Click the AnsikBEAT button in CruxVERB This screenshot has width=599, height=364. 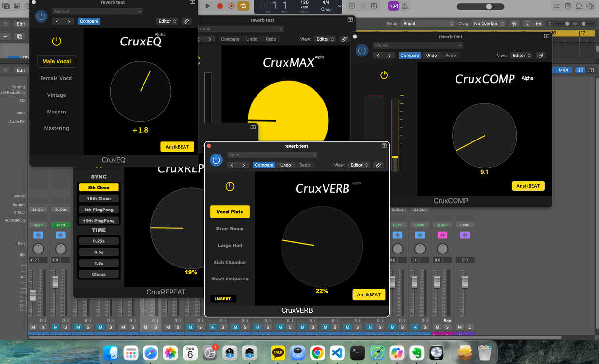tap(369, 294)
